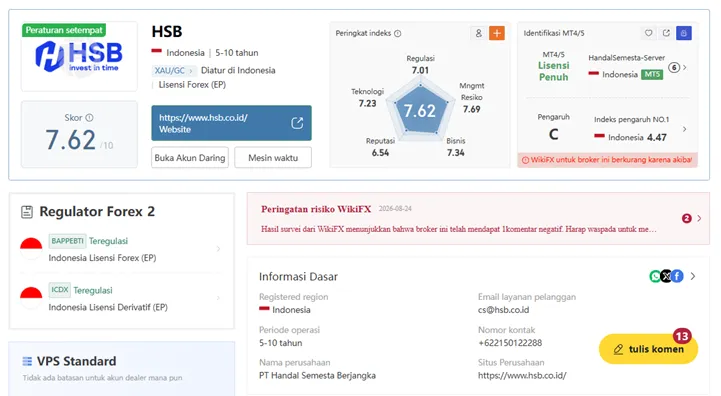Click the red badge 2 on risk warning
Viewport: 721px width, 396px height.
point(687,218)
